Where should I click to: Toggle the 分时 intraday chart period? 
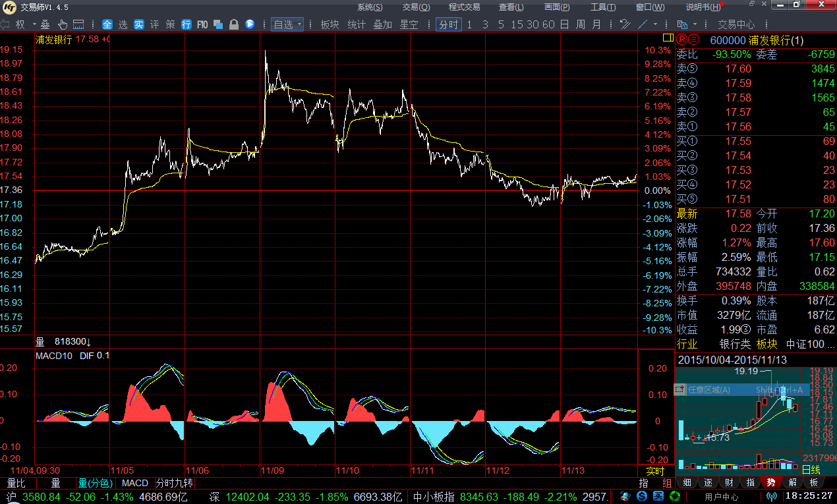click(x=447, y=24)
